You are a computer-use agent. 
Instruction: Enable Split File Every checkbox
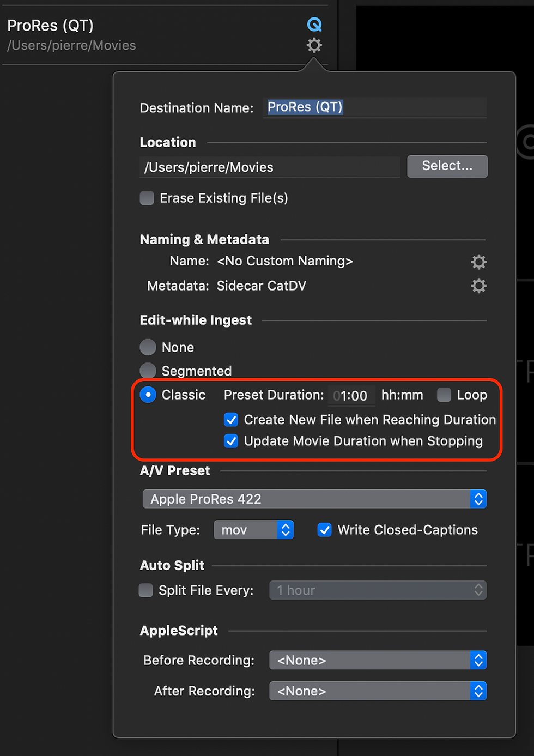[146, 590]
